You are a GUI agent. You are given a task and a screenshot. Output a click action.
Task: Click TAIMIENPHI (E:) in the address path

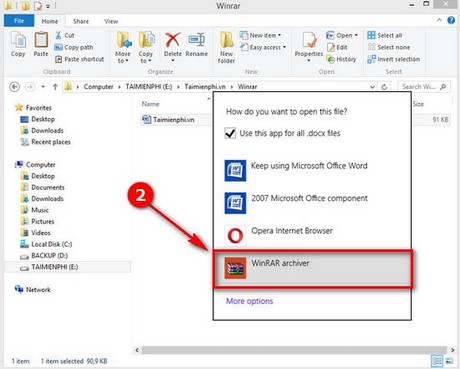[x=149, y=87]
